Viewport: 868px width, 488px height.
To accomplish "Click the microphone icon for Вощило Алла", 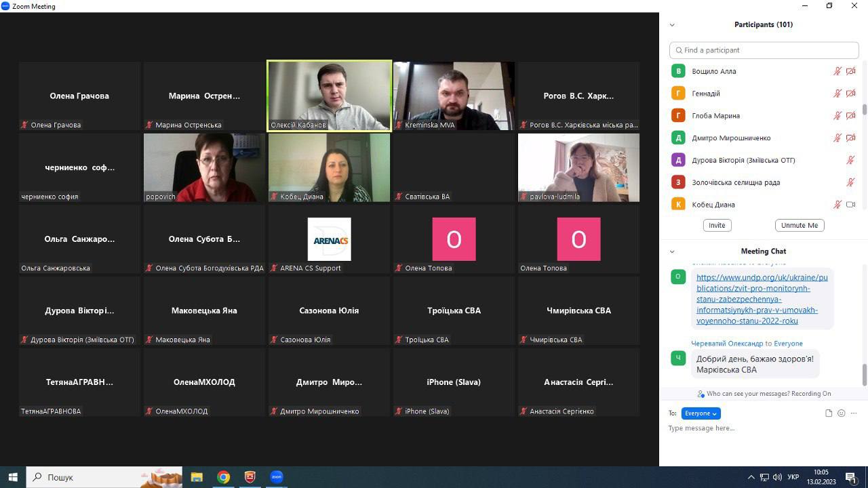I will 837,71.
